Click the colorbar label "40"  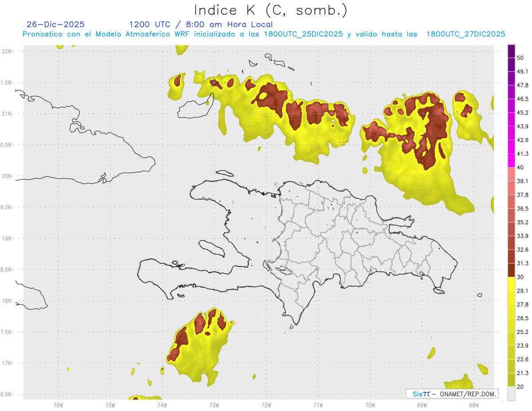(x=520, y=168)
